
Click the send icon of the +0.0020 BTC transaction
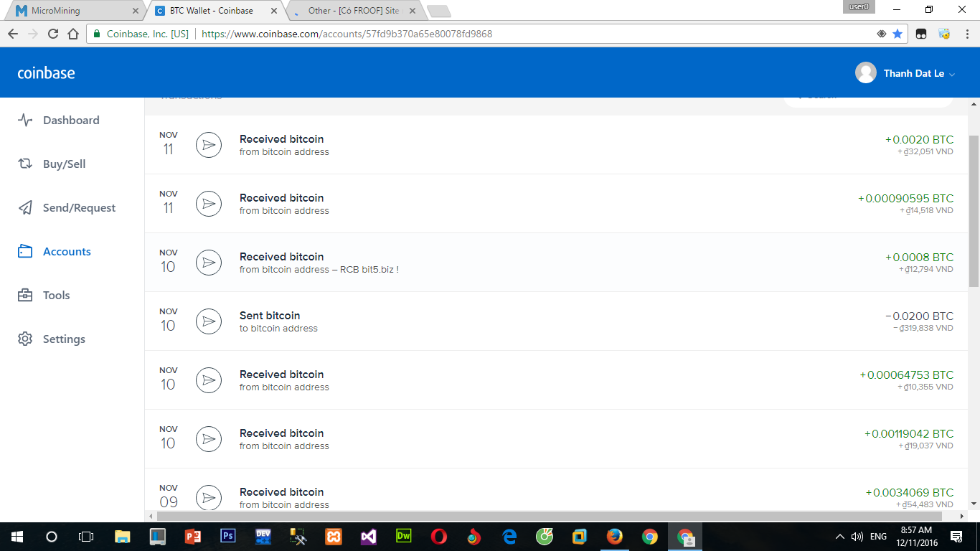tap(209, 145)
